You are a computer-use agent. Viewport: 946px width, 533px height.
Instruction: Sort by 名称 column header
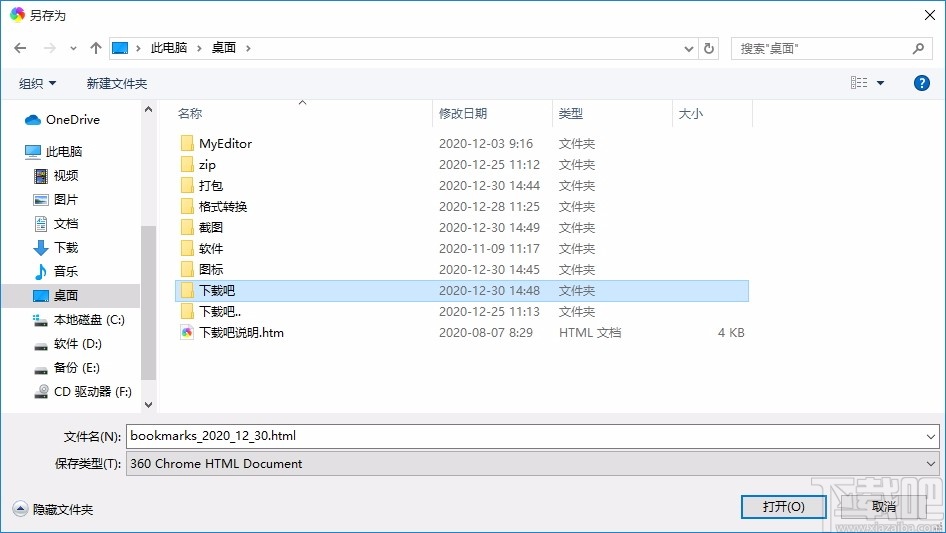coord(190,113)
